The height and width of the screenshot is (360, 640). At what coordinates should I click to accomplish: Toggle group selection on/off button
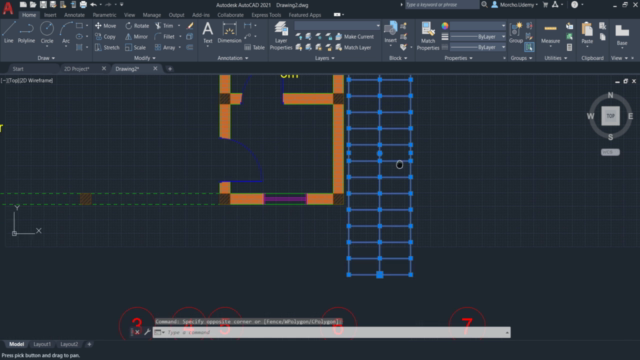point(529,47)
